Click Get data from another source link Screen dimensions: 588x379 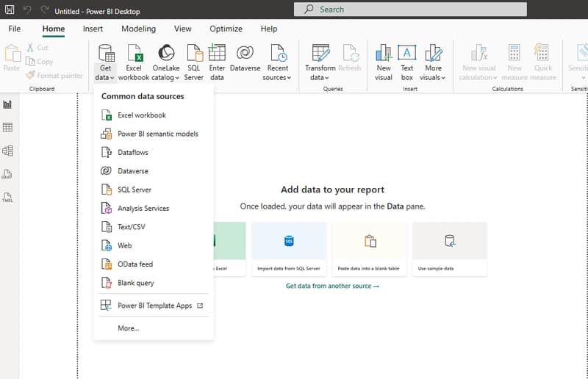tap(332, 286)
